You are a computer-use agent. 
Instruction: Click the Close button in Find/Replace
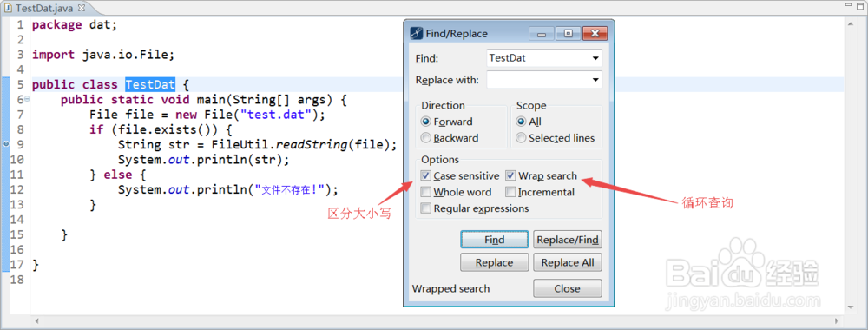coord(568,288)
